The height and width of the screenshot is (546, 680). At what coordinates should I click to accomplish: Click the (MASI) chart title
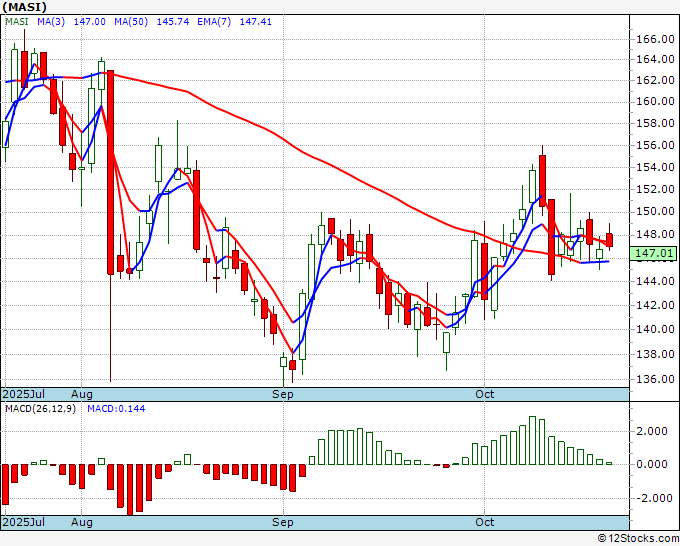tap(24, 7)
